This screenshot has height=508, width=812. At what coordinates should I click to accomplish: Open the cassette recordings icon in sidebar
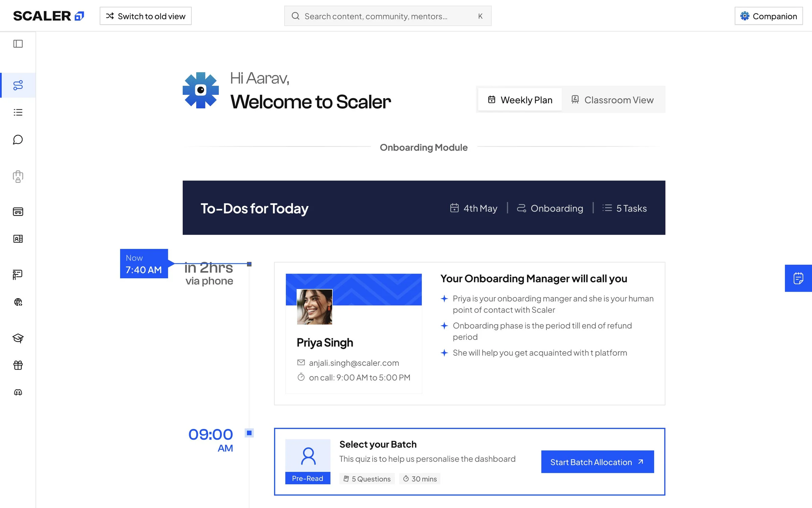point(18,212)
